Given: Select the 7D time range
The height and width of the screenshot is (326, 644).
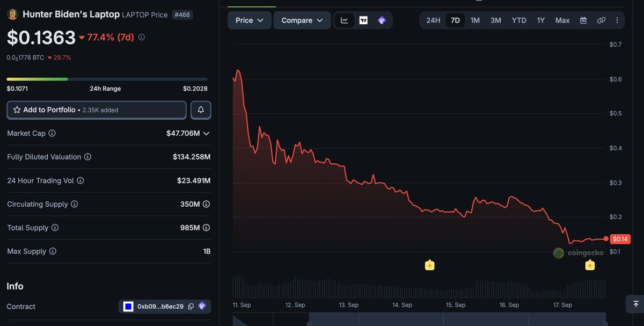Looking at the screenshot, I should point(455,20).
